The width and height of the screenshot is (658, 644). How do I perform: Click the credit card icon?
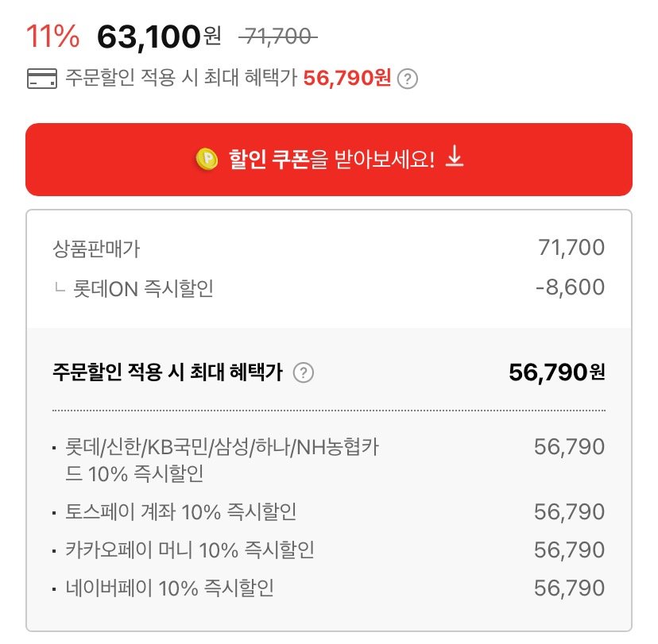click(x=42, y=79)
